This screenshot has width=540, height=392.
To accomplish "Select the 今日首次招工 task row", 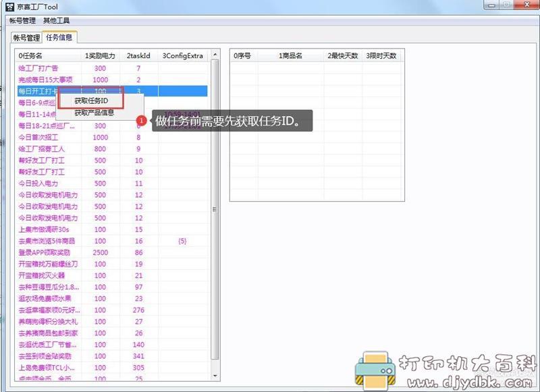I will click(111, 138).
